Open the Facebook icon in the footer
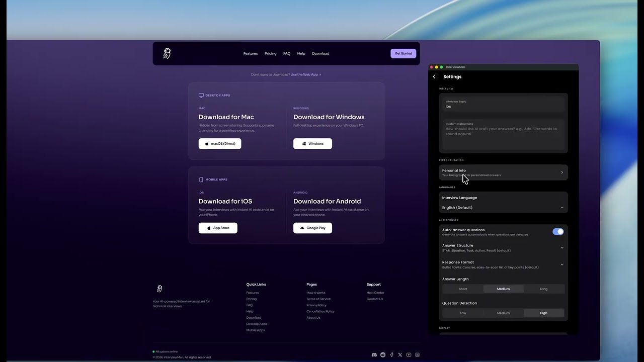Screen dimensions: 644x362 pyautogui.click(x=391, y=355)
